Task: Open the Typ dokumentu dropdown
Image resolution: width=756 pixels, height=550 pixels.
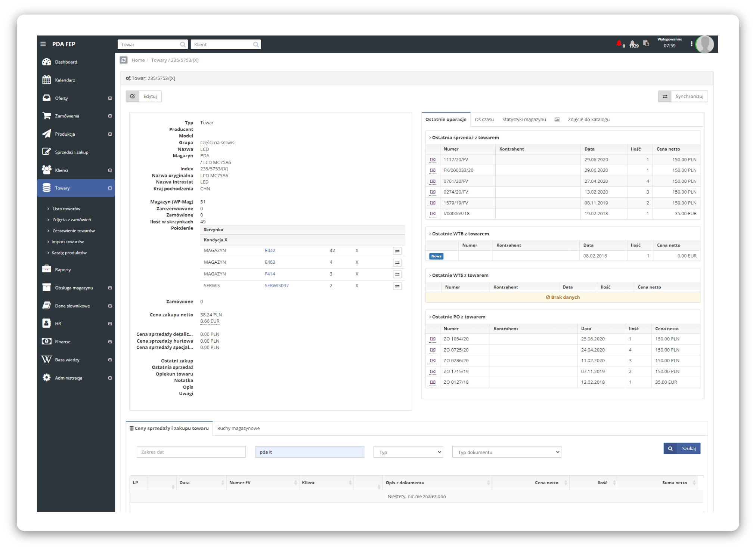Action: 506,452
